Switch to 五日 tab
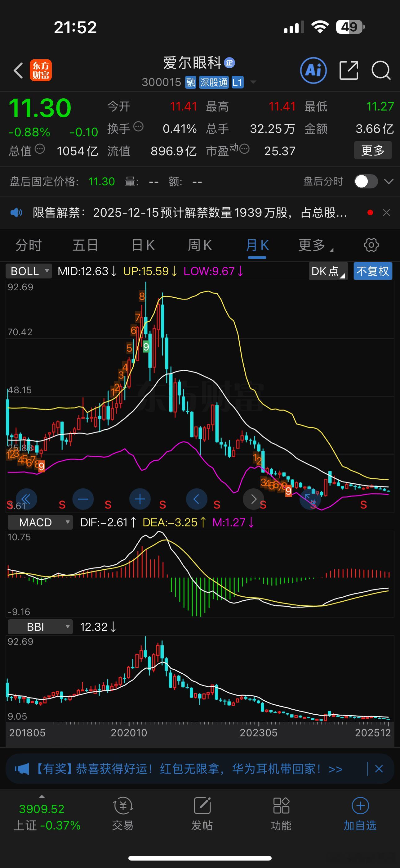Viewport: 400px width, 868px height. coord(85,245)
